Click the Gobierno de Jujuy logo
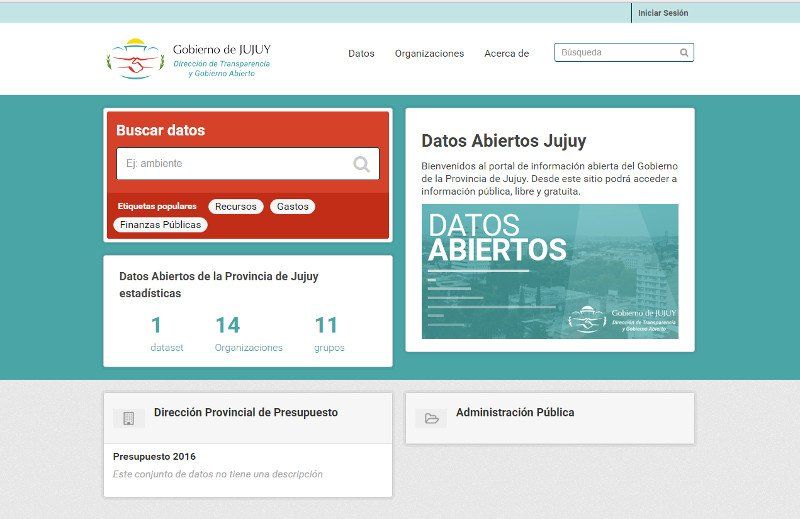This screenshot has width=800, height=519. coord(188,58)
